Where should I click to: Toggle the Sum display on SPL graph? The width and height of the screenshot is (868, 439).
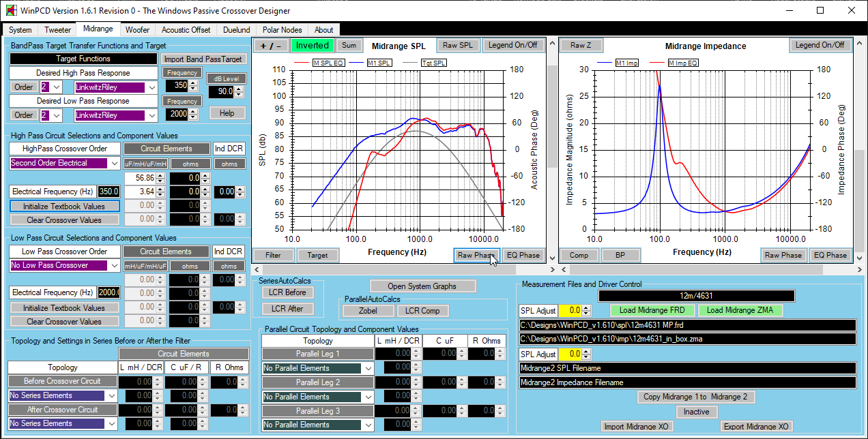click(x=349, y=46)
